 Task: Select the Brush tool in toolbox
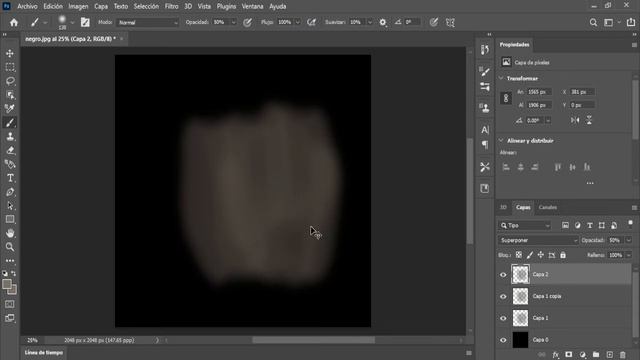(x=10, y=122)
